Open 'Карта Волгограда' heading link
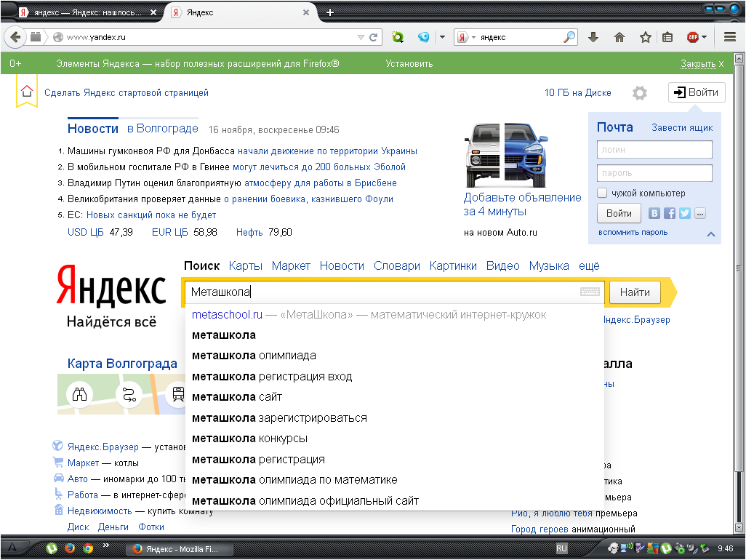The height and width of the screenshot is (560, 746). 122,364
